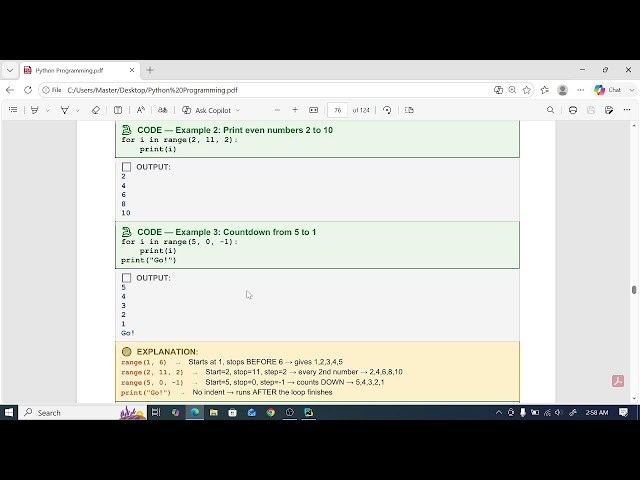
Task: Click the scrollbar up arrow
Action: pos(634,125)
